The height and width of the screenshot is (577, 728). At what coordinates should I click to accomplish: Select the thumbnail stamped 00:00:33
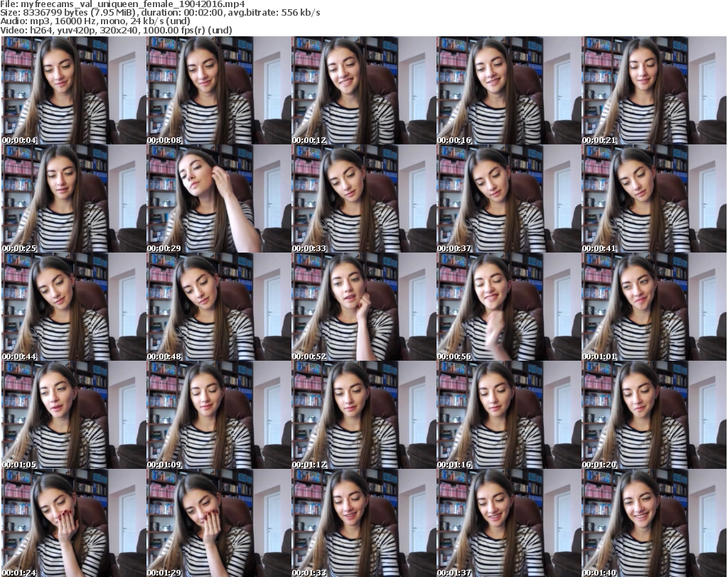click(363, 198)
